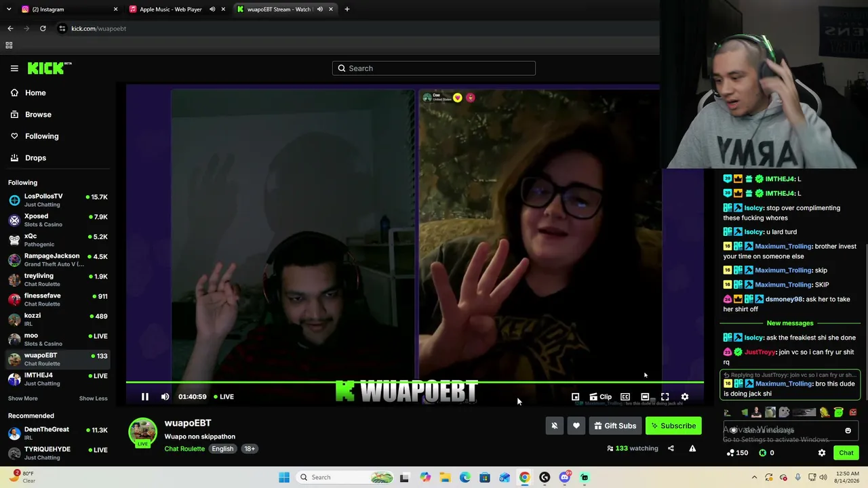Jump to the LIVE position indicator
Viewport: 868px width, 488px height.
coord(224,396)
